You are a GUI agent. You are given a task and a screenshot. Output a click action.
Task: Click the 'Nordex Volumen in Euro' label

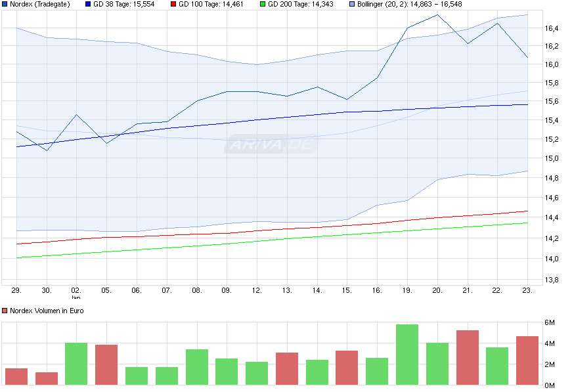47,311
